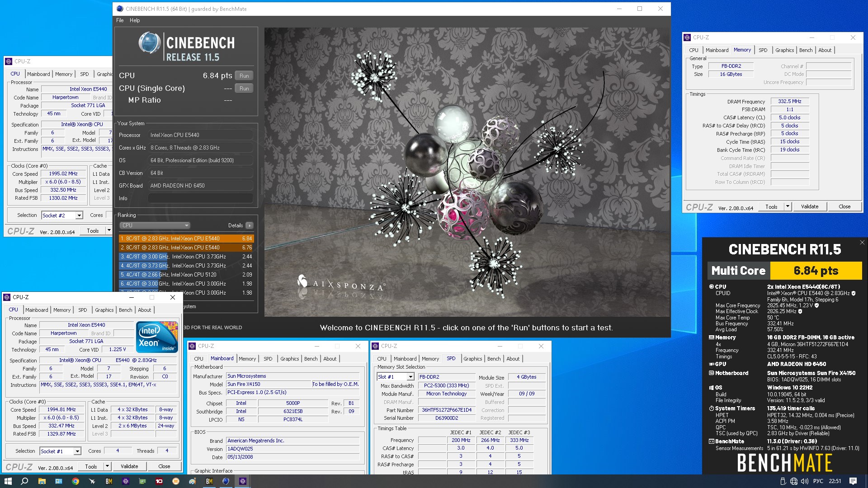
Task: Open the Help menu in Cinebench
Action: click(135, 20)
